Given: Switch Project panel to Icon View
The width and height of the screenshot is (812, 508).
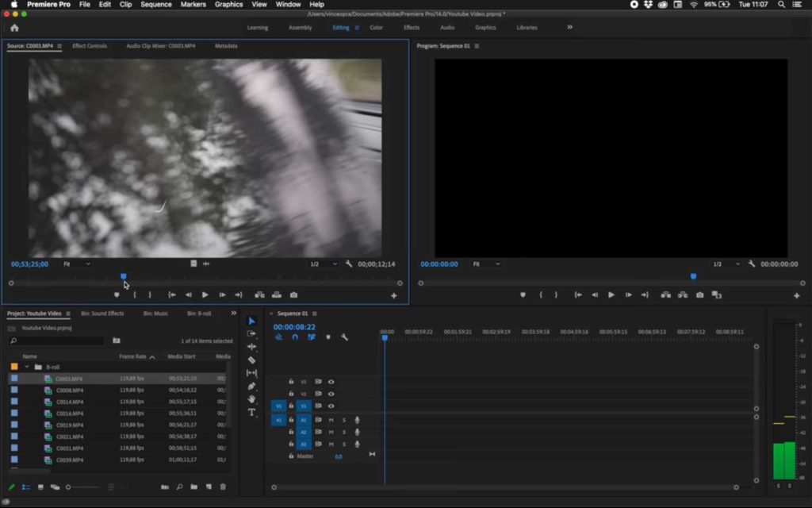Looking at the screenshot, I should (x=40, y=487).
